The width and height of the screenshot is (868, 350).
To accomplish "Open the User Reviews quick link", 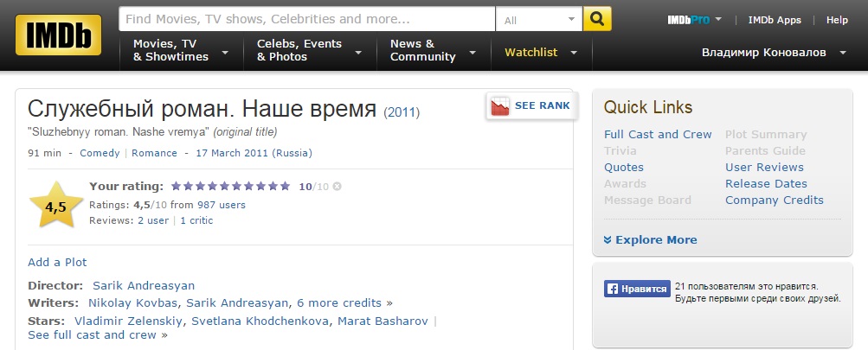I will [x=764, y=168].
